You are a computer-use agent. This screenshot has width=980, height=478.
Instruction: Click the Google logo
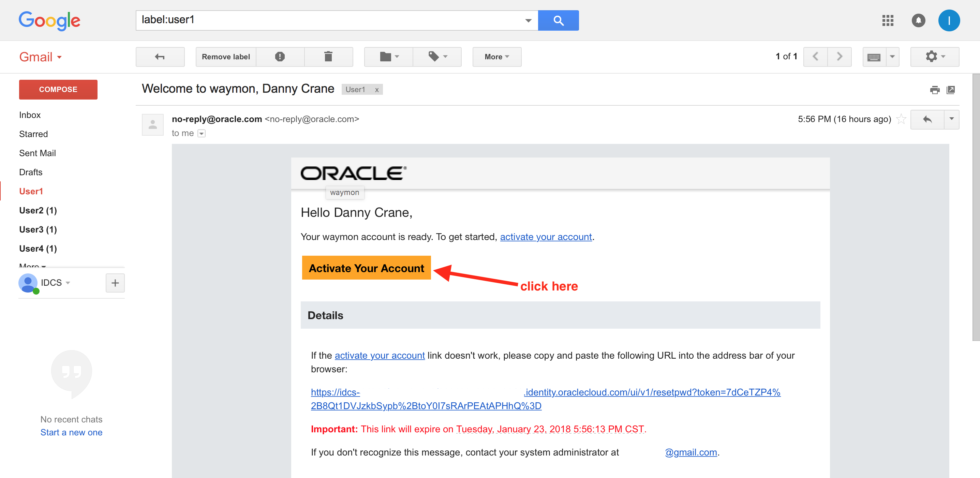49,20
